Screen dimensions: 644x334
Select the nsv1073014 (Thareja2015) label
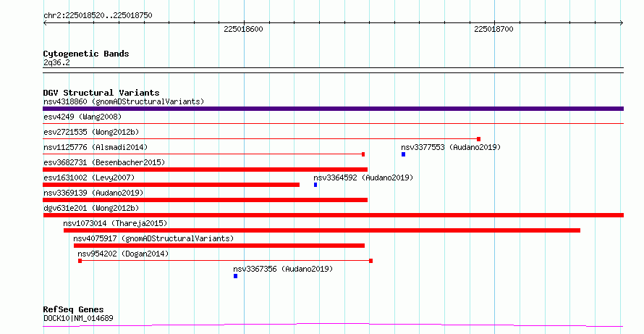115,223
